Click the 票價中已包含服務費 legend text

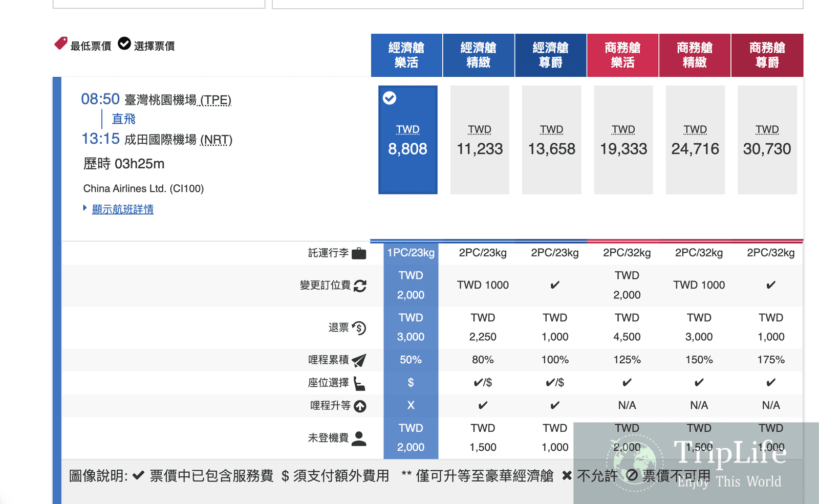click(211, 476)
